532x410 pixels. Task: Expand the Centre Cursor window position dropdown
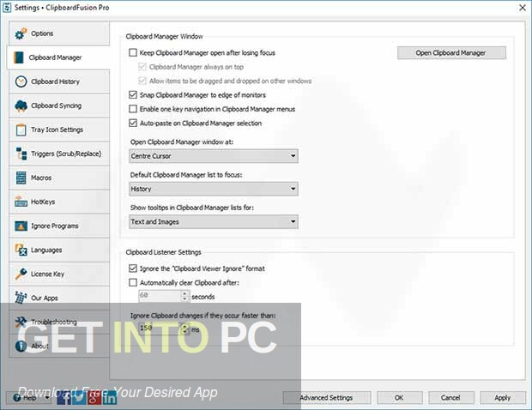coord(214,156)
